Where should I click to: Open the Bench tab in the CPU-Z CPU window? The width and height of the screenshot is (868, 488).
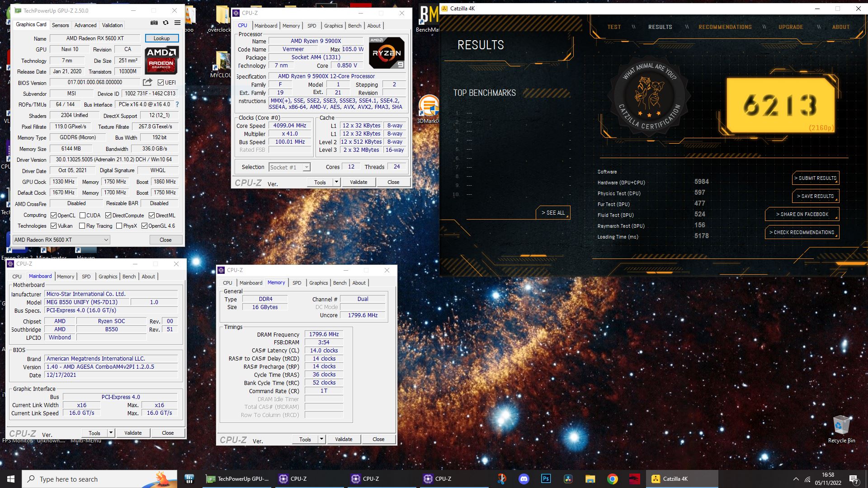pyautogui.click(x=355, y=26)
